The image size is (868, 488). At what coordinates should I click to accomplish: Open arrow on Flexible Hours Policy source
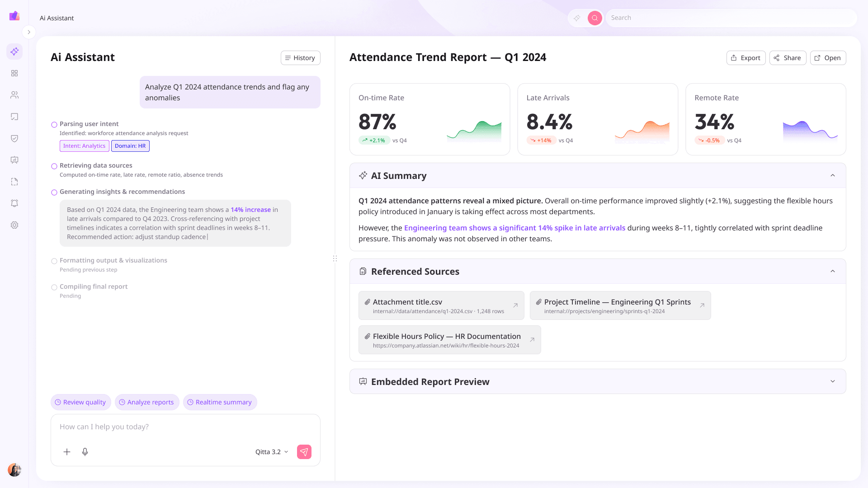tap(532, 340)
